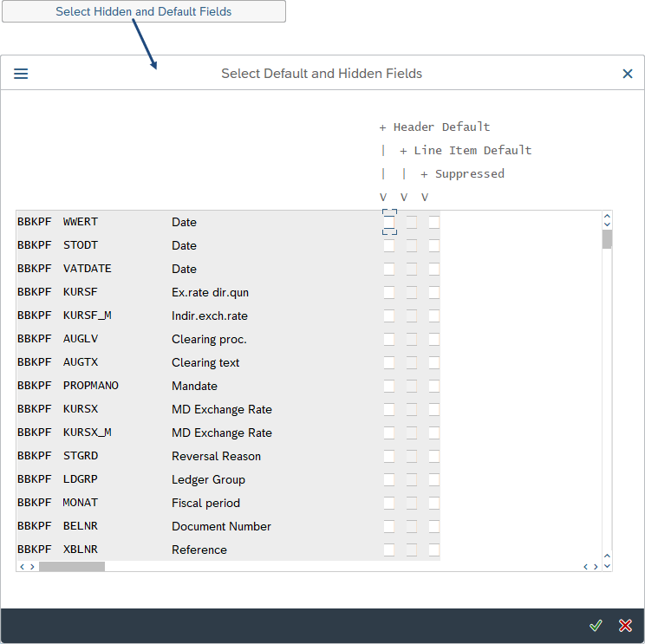This screenshot has width=645, height=644.
Task: Check Suppressed box for KURSF row
Action: (x=434, y=292)
